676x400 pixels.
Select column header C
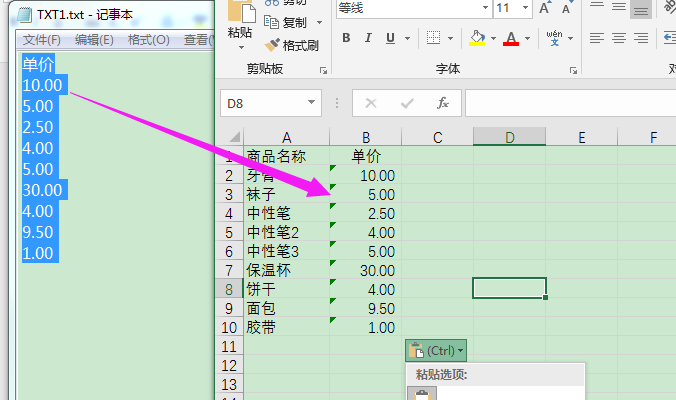click(437, 137)
